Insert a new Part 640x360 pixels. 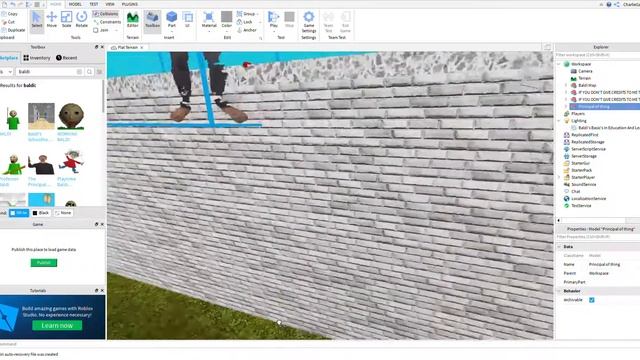click(x=172, y=20)
